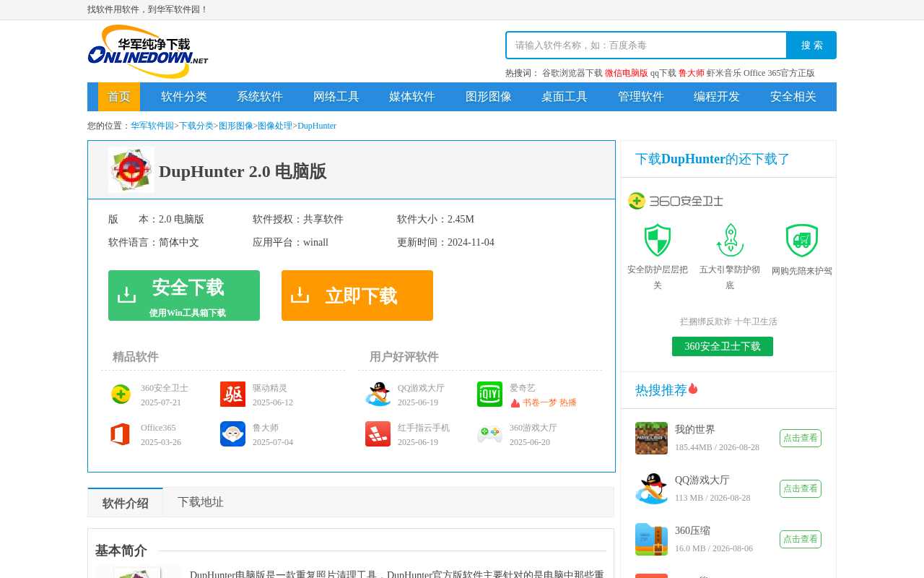Go to 系统软件 category
Image resolution: width=924 pixels, height=578 pixels.
pyautogui.click(x=260, y=97)
